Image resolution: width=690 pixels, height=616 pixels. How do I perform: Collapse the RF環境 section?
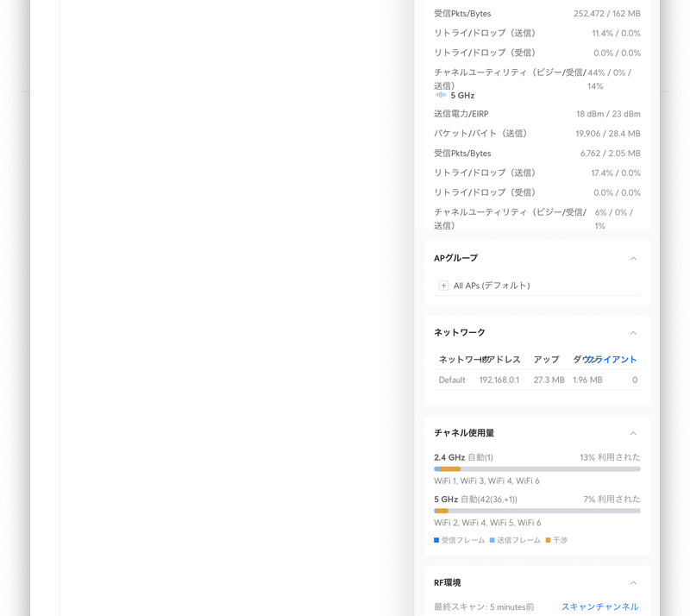click(633, 583)
